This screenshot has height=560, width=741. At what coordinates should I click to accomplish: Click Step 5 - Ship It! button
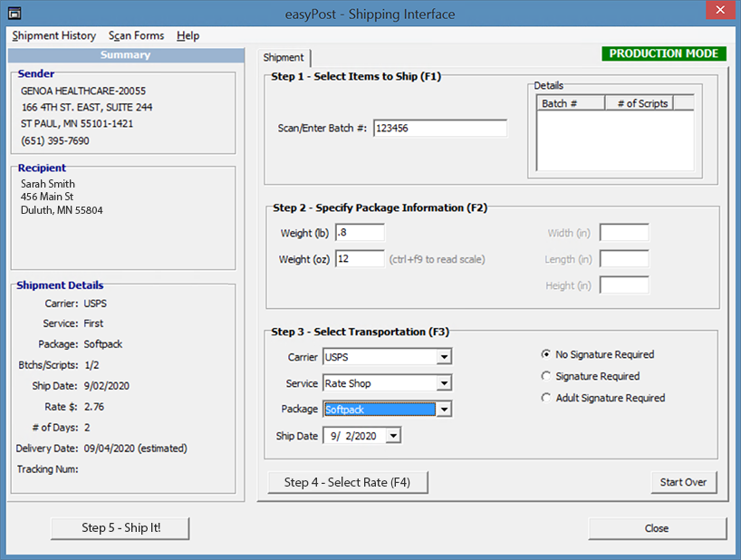click(x=120, y=527)
